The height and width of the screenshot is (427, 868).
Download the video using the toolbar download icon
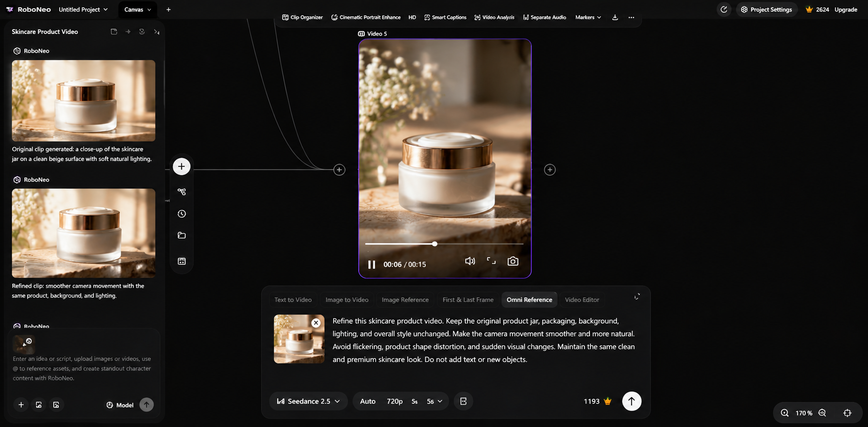(x=615, y=17)
